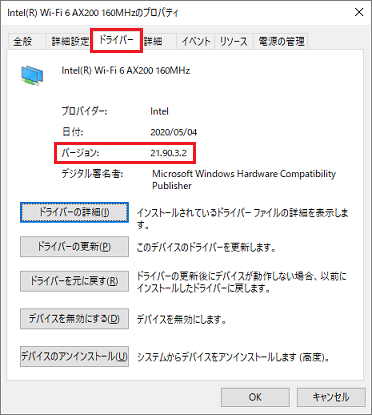
Task: Switch to the 全般 tab
Action: click(26, 42)
